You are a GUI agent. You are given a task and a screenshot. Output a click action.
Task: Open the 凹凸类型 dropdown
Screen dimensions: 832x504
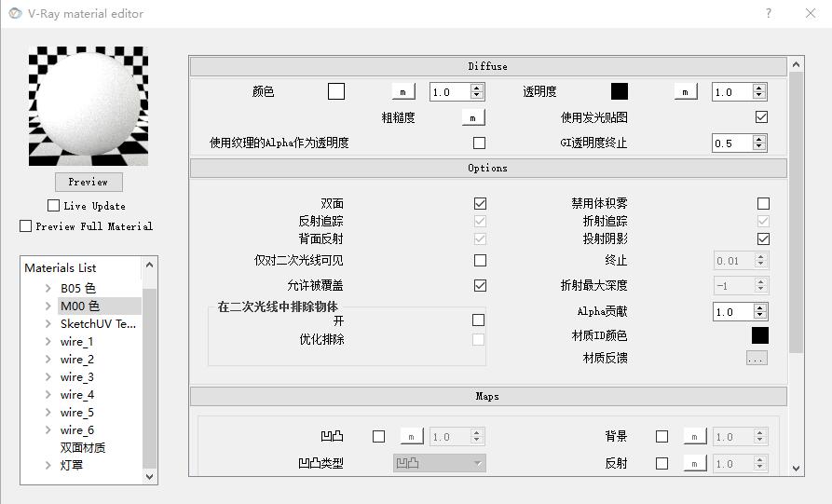point(439,463)
